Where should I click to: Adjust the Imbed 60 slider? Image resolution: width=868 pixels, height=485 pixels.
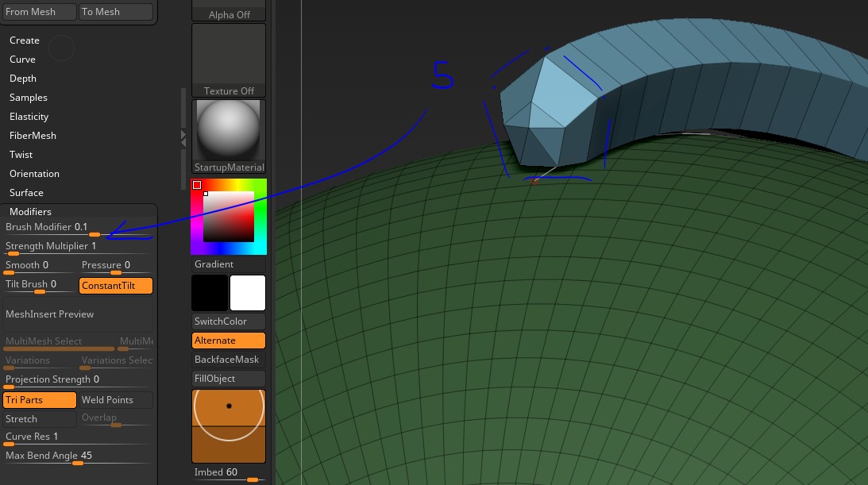229,474
